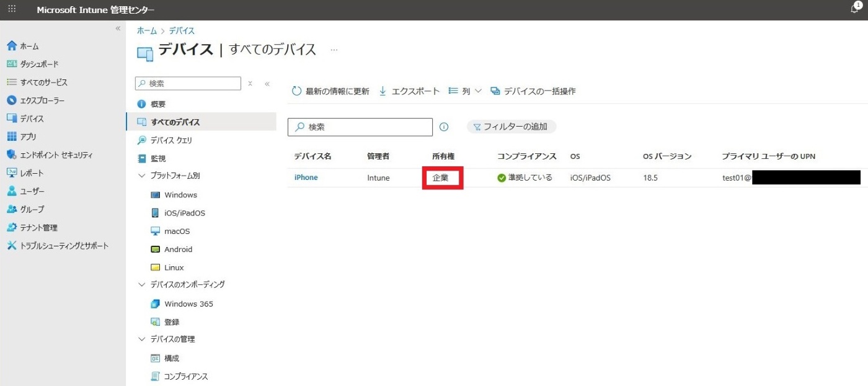Click the Linux platform icon

155,267
